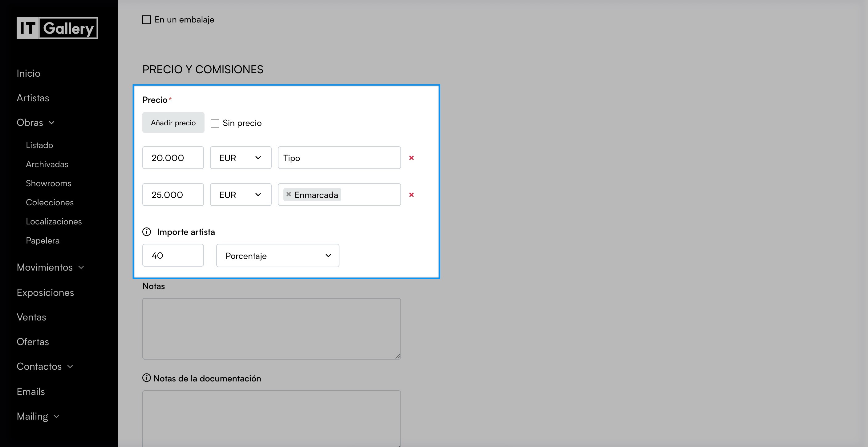Screen dimensions: 868x447
Task: Expand the Obras menu chevron
Action: (x=51, y=123)
